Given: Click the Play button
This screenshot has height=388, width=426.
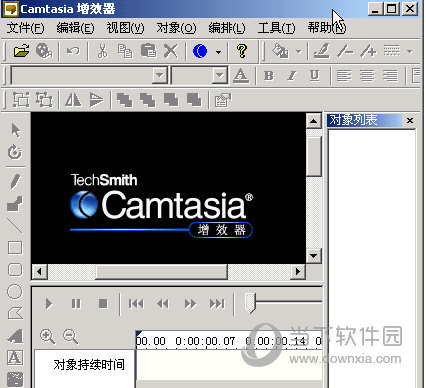Looking at the screenshot, I should click(49, 304).
